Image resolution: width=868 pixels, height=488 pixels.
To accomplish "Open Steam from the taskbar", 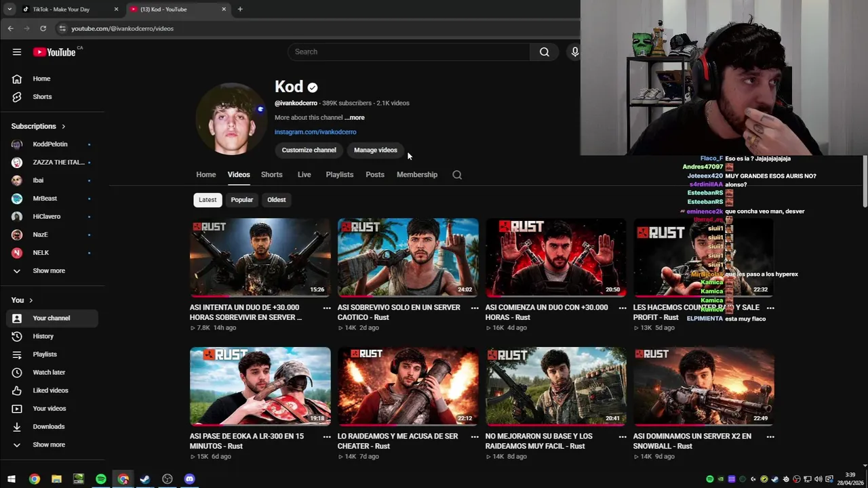I will (145, 479).
